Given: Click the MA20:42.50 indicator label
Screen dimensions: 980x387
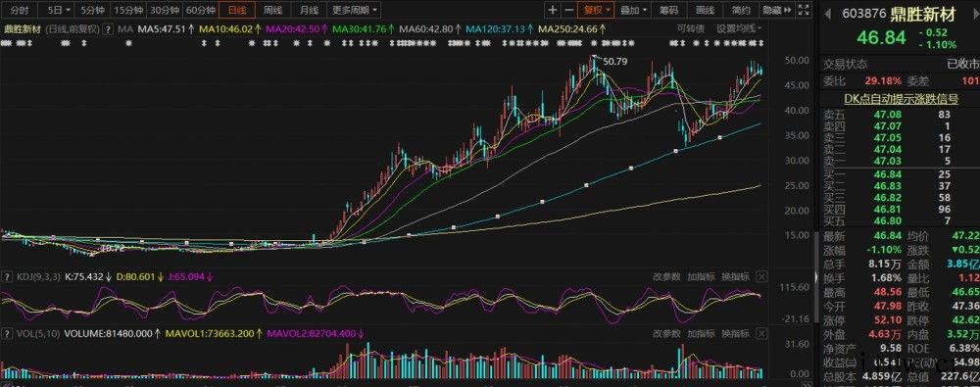Looking at the screenshot, I should click(x=296, y=28).
